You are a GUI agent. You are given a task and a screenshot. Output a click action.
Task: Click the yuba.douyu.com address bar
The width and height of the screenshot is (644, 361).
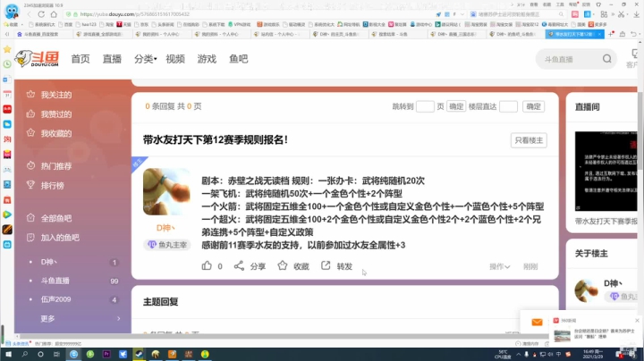(x=247, y=14)
